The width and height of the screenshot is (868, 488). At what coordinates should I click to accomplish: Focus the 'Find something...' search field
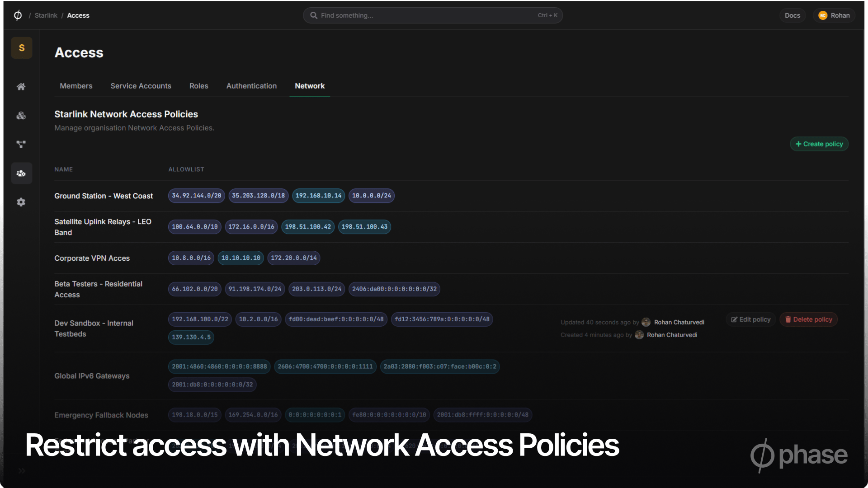(x=433, y=15)
